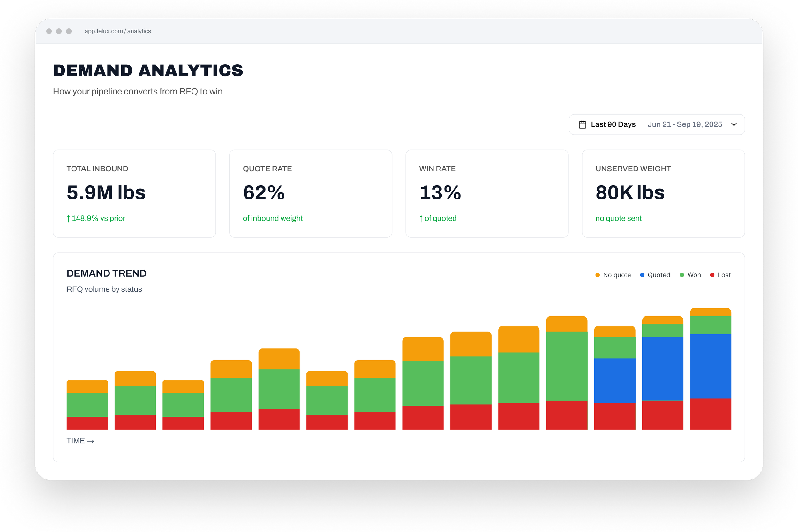Image resolution: width=798 pixels, height=532 pixels.
Task: Click the green Won legend dot
Action: pos(682,275)
